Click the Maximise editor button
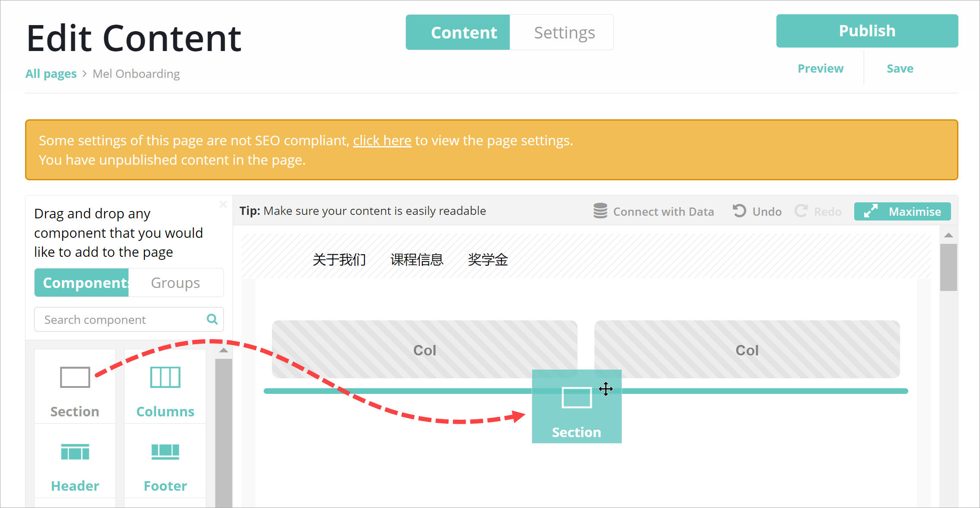Screen dimensions: 980x508 [x=902, y=211]
